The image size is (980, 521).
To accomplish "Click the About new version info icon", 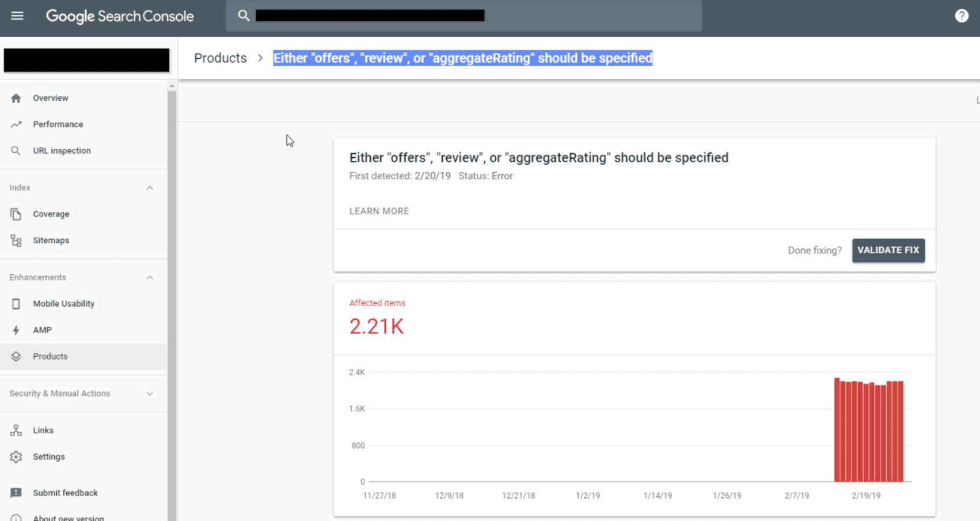I will (16, 518).
